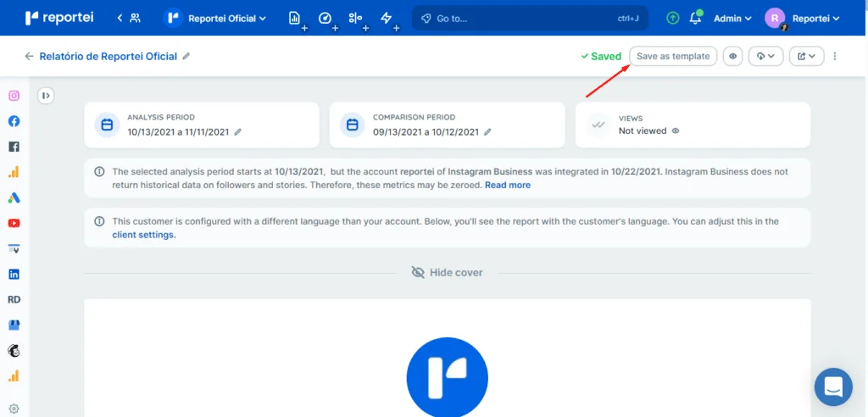Open the notifications bell
The width and height of the screenshot is (868, 417).
[x=695, y=19]
